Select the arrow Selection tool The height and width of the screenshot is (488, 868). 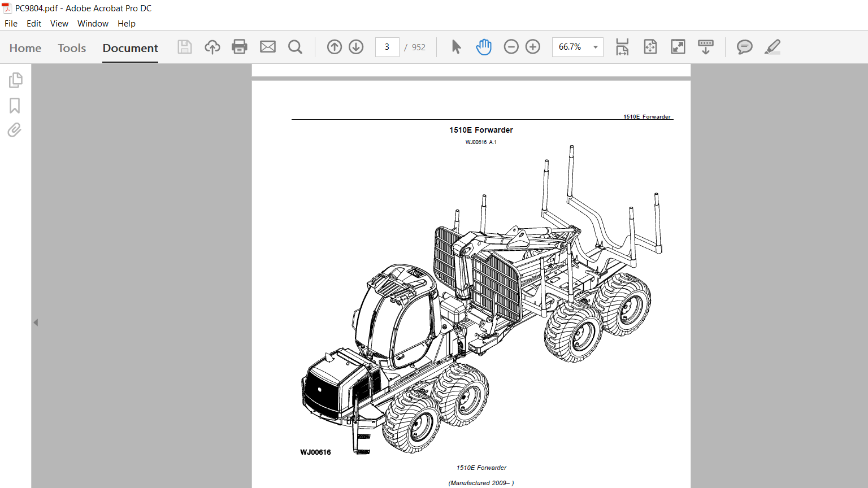click(x=456, y=47)
